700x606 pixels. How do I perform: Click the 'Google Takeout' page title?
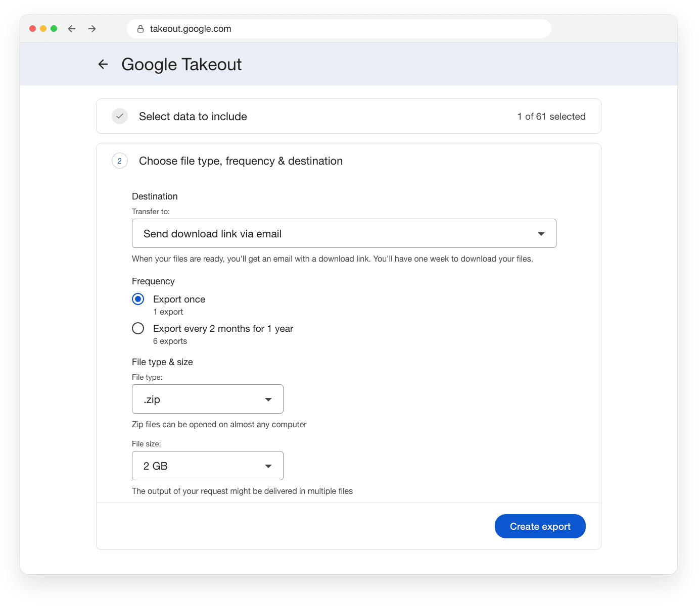coord(181,65)
